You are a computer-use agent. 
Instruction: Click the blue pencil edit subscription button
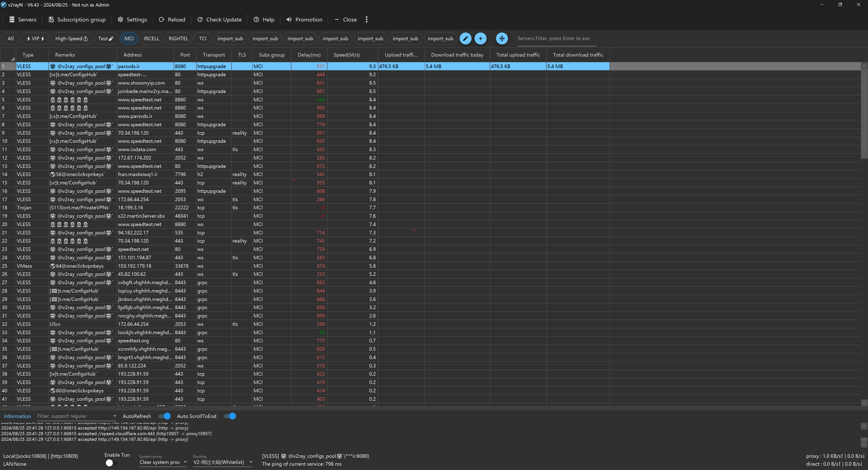click(x=465, y=38)
